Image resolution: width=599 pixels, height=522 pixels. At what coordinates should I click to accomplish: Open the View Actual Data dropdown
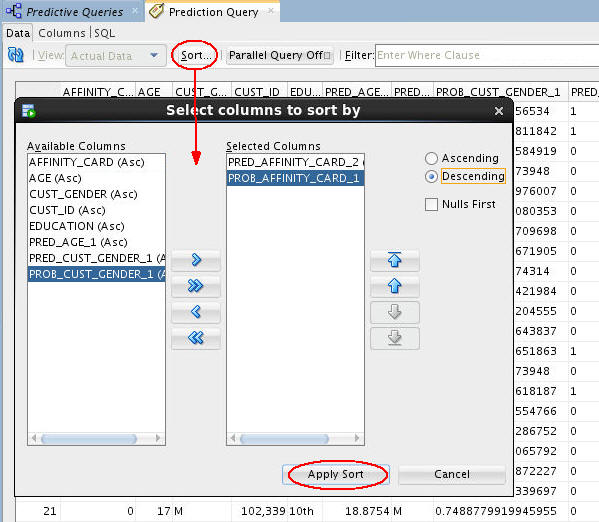[116, 56]
